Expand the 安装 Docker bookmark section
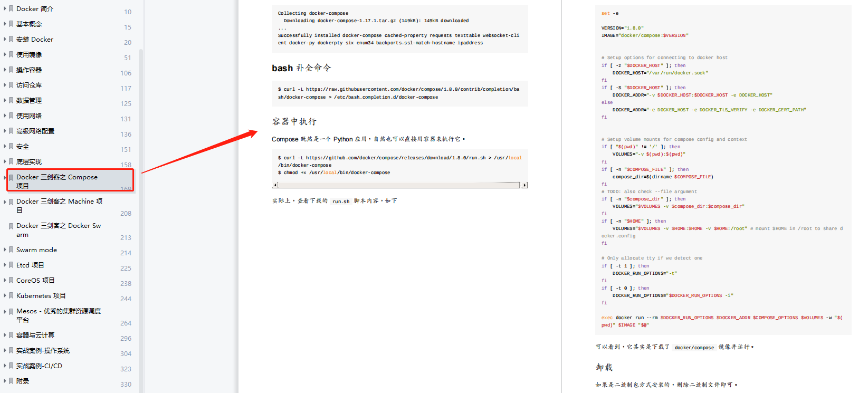The width and height of the screenshot is (868, 393). (x=5, y=40)
